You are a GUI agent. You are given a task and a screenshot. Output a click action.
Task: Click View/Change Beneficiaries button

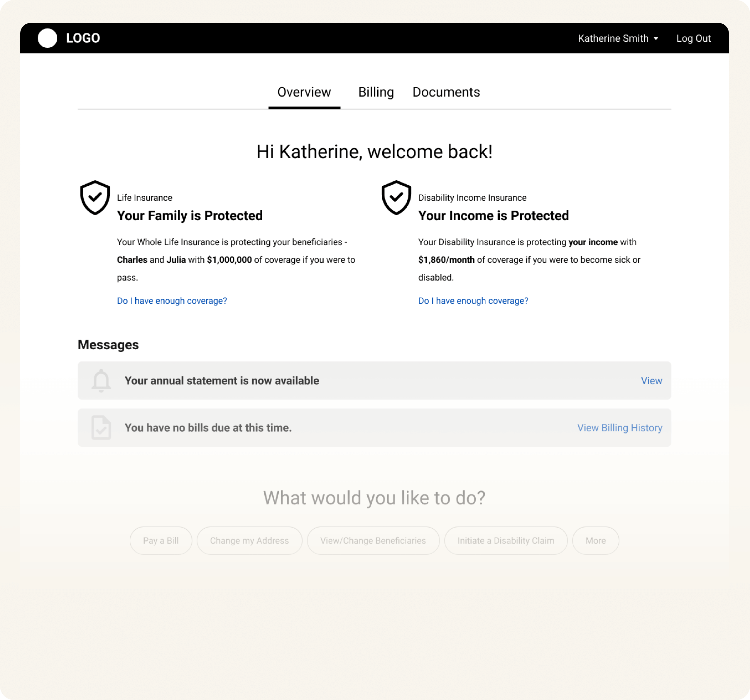click(373, 540)
